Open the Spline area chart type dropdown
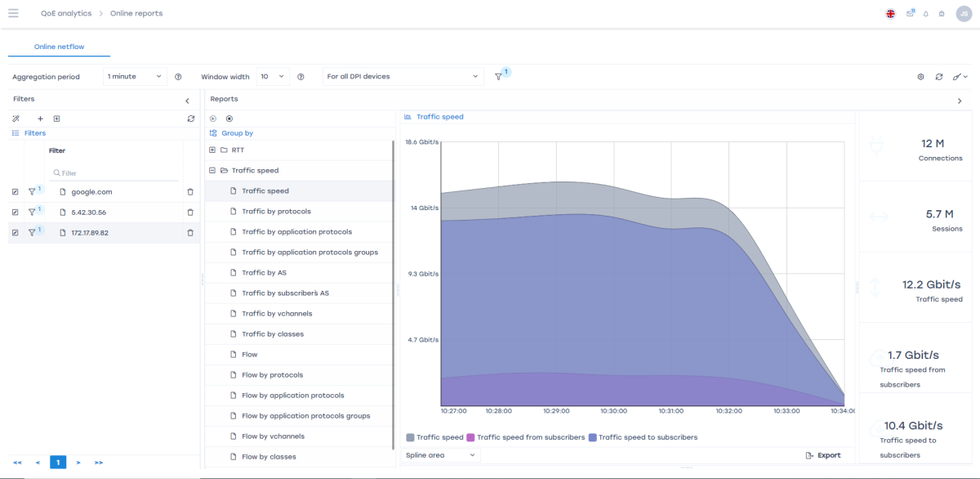This screenshot has width=980, height=479. pyautogui.click(x=442, y=455)
